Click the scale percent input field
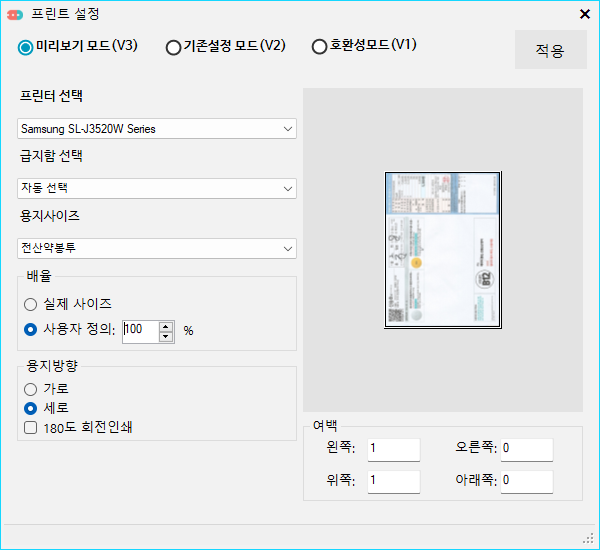Screen dimensions: 600x550 (x=138, y=330)
